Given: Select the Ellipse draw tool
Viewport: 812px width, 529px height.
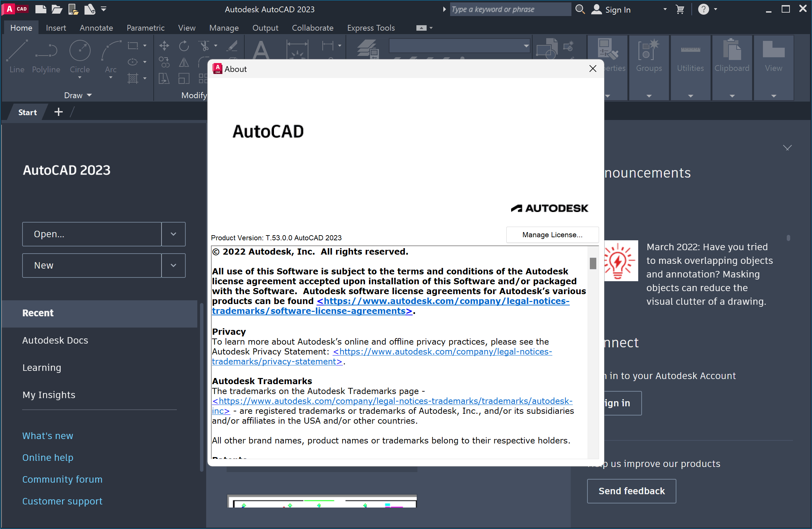Looking at the screenshot, I should pos(133,62).
